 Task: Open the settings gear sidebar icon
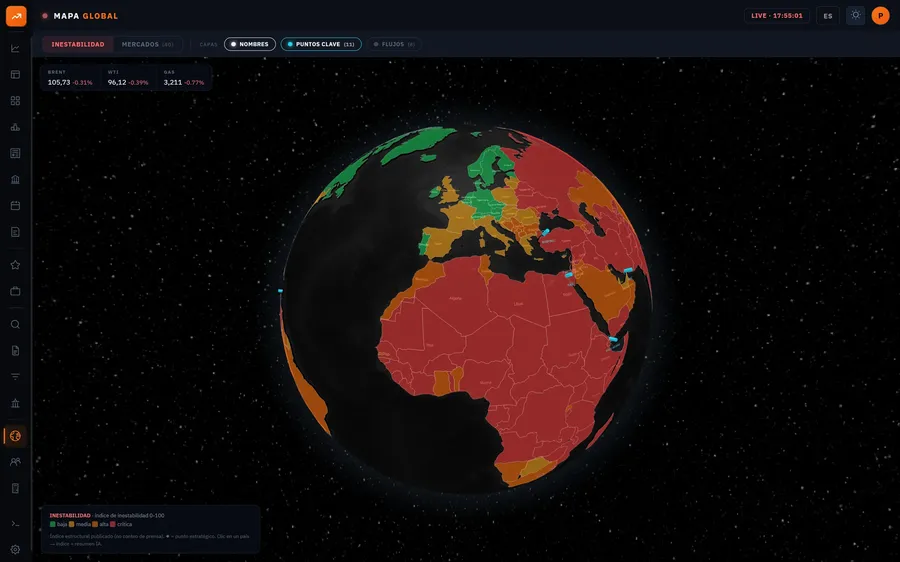tap(15, 549)
